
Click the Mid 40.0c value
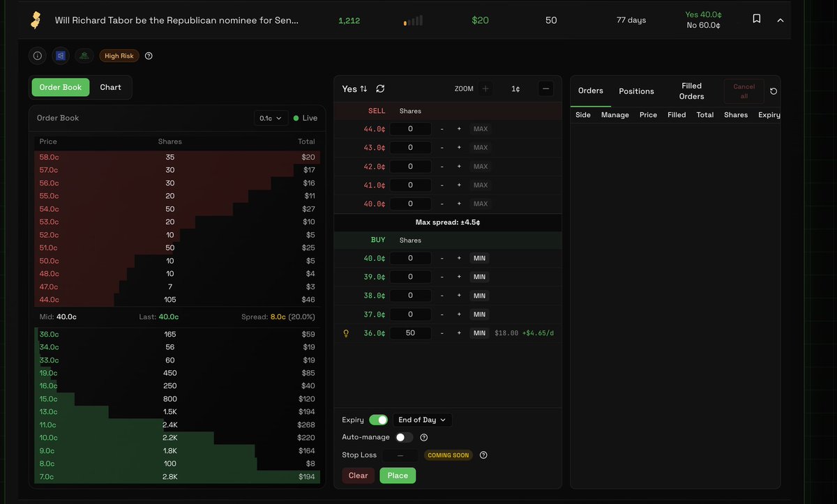[x=57, y=317]
